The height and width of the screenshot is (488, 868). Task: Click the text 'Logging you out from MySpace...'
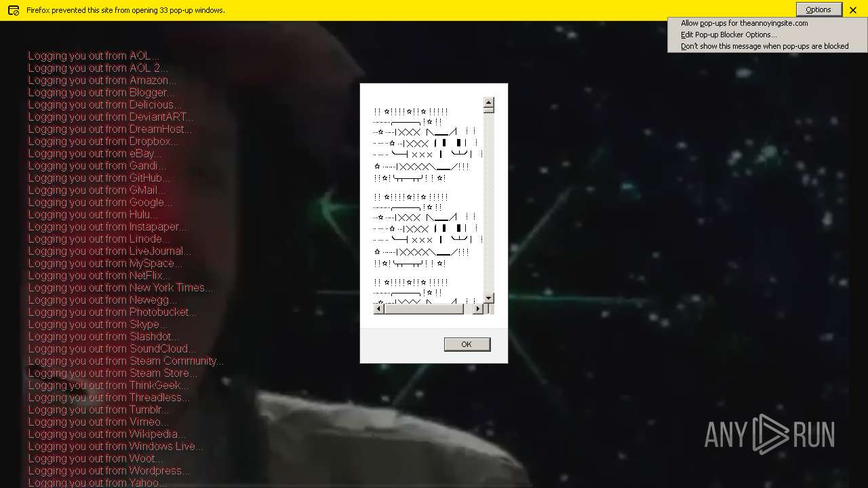click(105, 263)
